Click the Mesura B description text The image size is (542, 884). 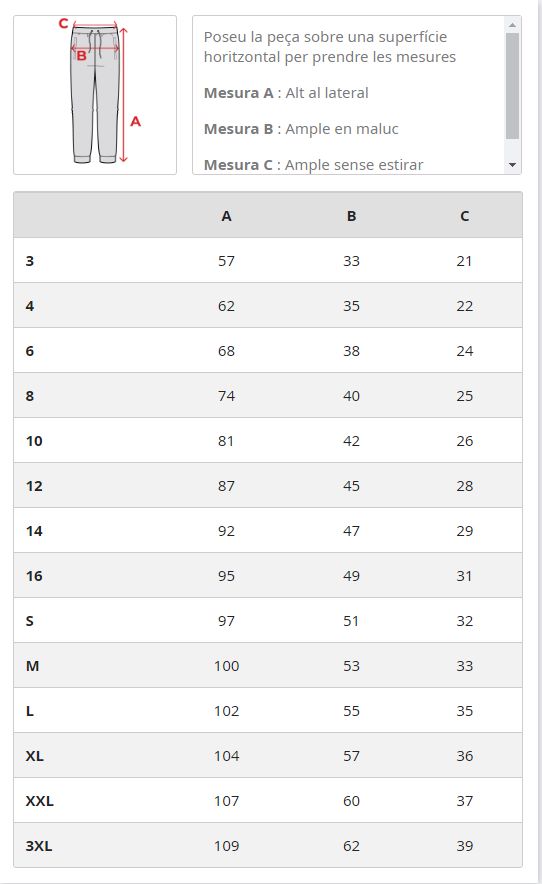[301, 129]
